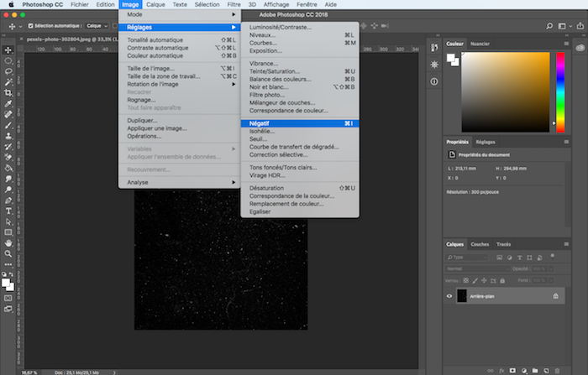This screenshot has width=588, height=375.
Task: Toggle lock transparent pixels icon
Action: click(465, 280)
